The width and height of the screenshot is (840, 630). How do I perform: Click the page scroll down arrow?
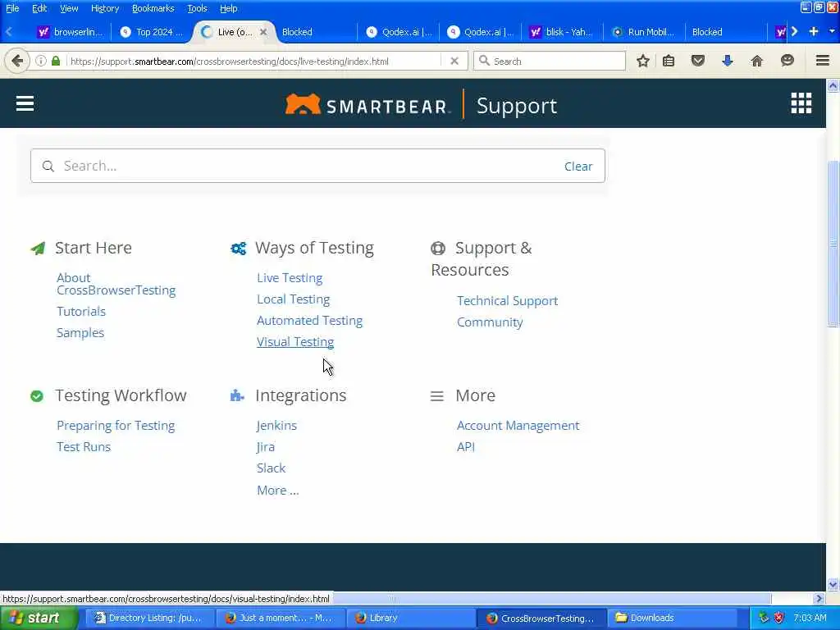833,584
